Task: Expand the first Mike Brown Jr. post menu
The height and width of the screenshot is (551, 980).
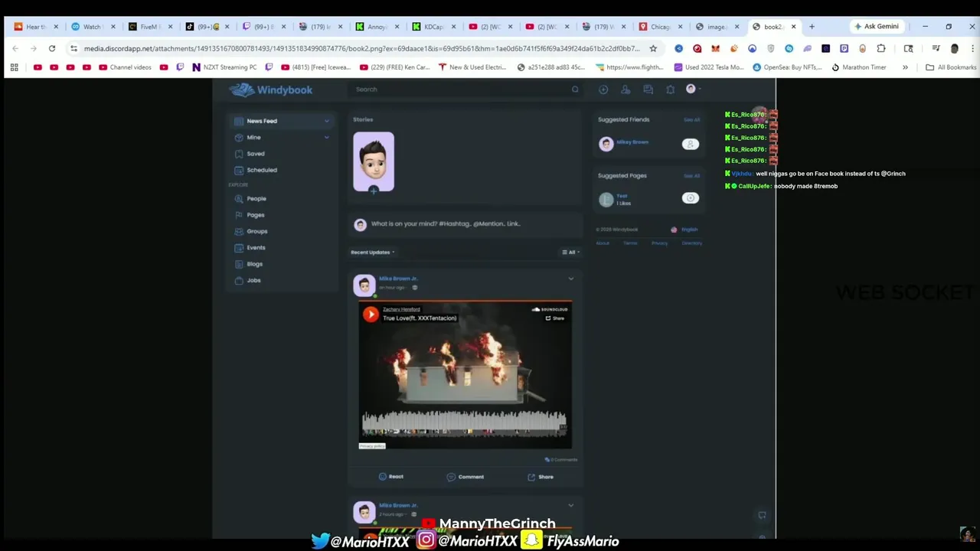Action: tap(570, 279)
